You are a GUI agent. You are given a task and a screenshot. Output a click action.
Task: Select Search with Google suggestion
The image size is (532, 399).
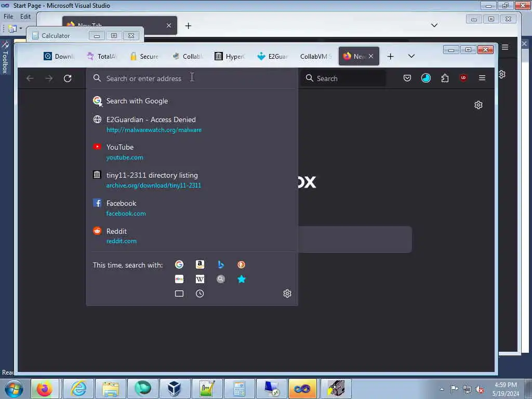pos(192,101)
